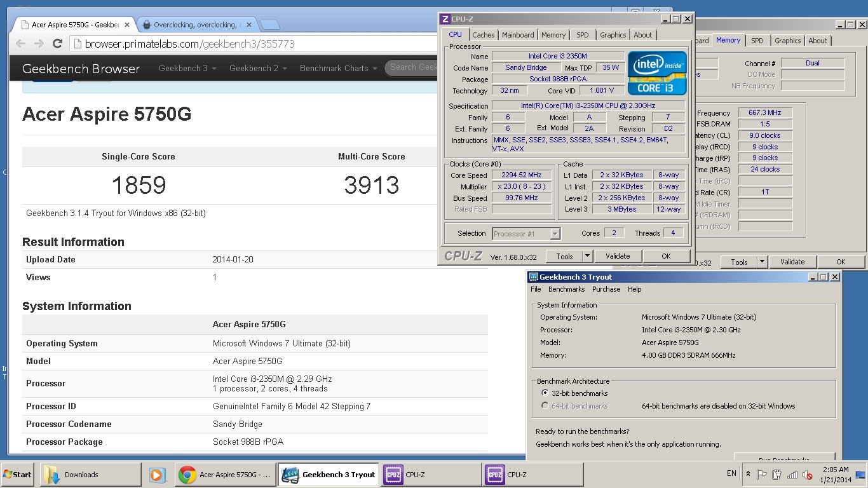Click the muted volume tray icon
This screenshot has width=868, height=488.
[808, 475]
